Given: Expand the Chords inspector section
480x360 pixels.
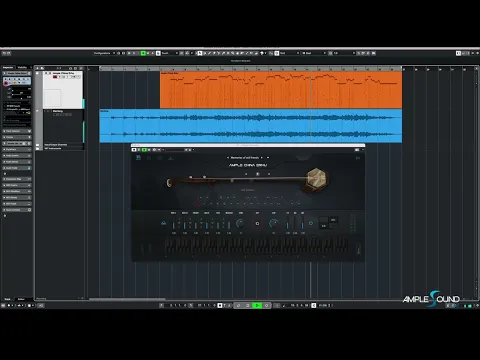Looking at the screenshot, I should (x=17, y=137).
